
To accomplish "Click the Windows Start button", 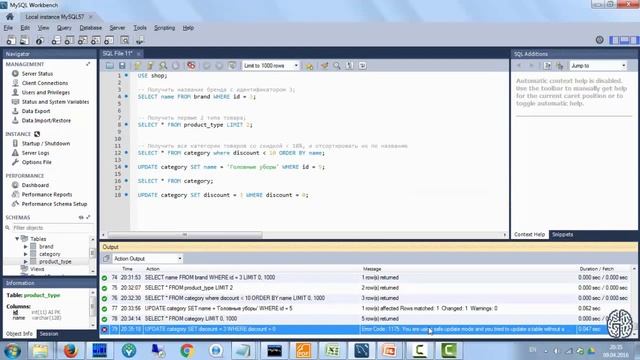I will pyautogui.click(x=12, y=351).
